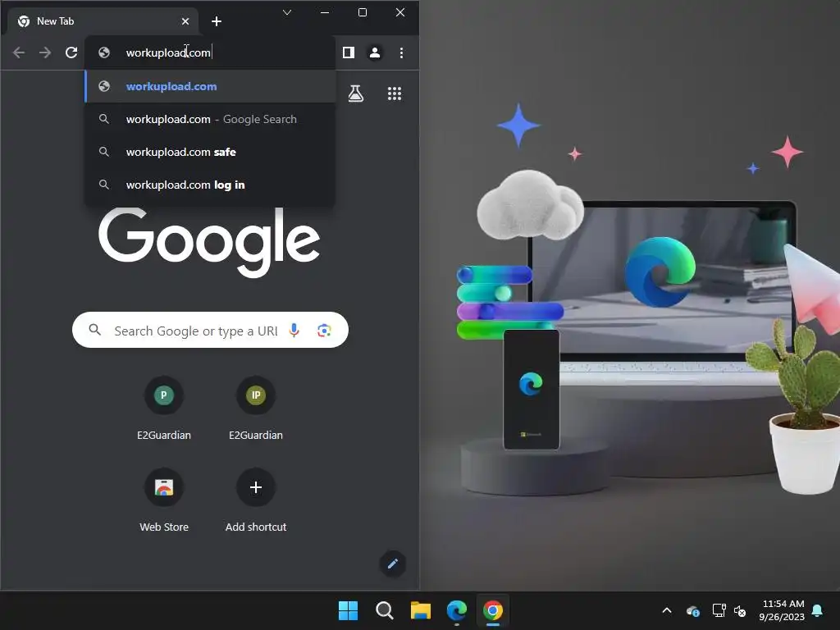The height and width of the screenshot is (630, 840).
Task: Launch File Explorer from the taskbar
Action: 421,610
